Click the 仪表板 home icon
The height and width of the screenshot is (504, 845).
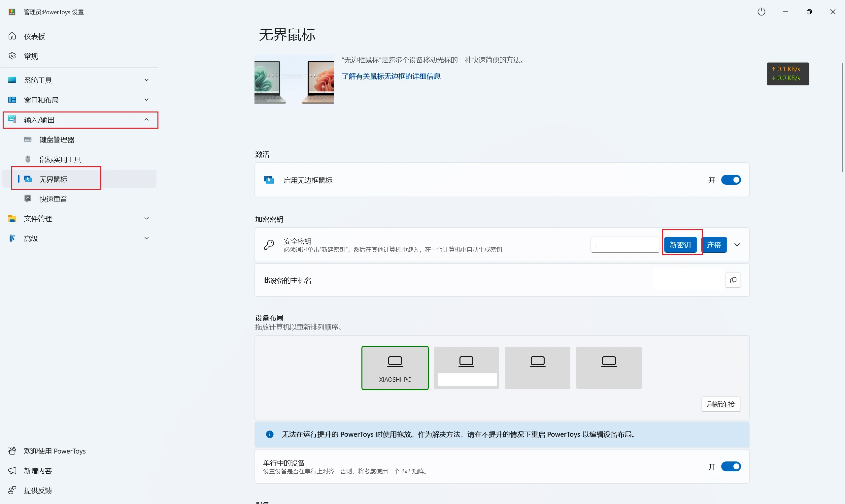tap(12, 36)
